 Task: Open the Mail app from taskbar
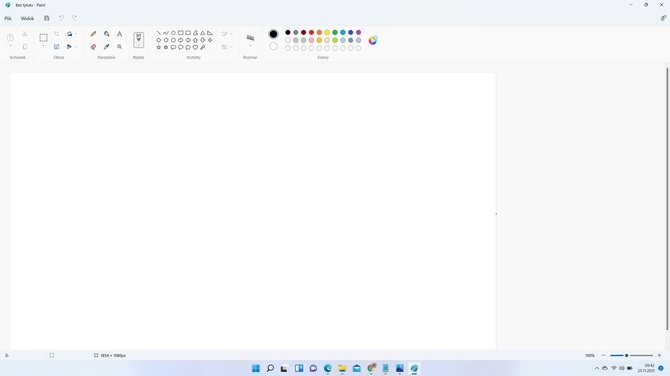point(357,368)
